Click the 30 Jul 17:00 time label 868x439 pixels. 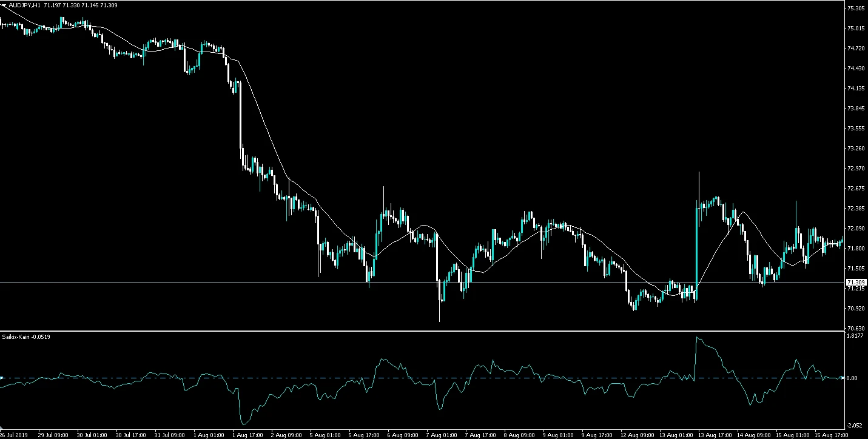coord(130,435)
